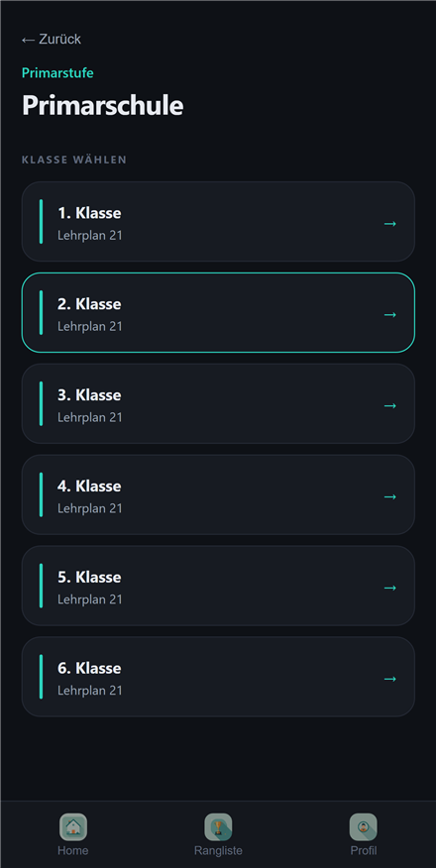
Task: Click the Primarstufe breadcrumb label
Action: pos(57,72)
